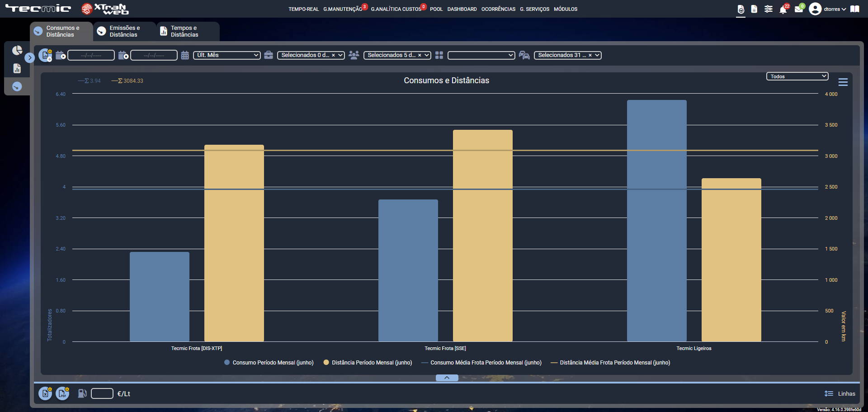The height and width of the screenshot is (412, 868).
Task: Switch to Consumos e Distâncias tab
Action: (x=61, y=31)
